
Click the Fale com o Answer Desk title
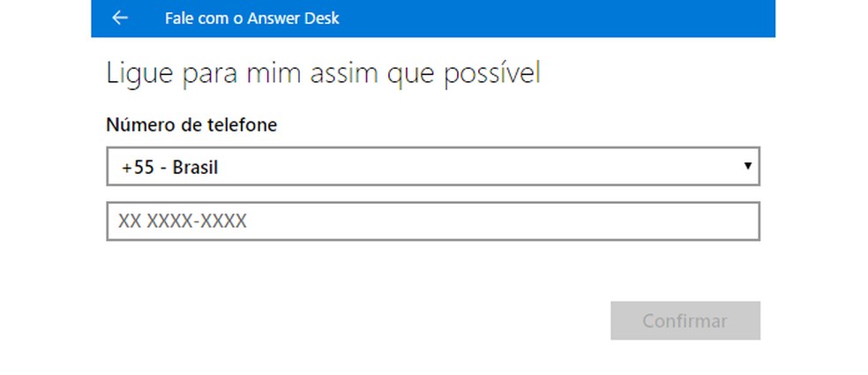click(251, 18)
